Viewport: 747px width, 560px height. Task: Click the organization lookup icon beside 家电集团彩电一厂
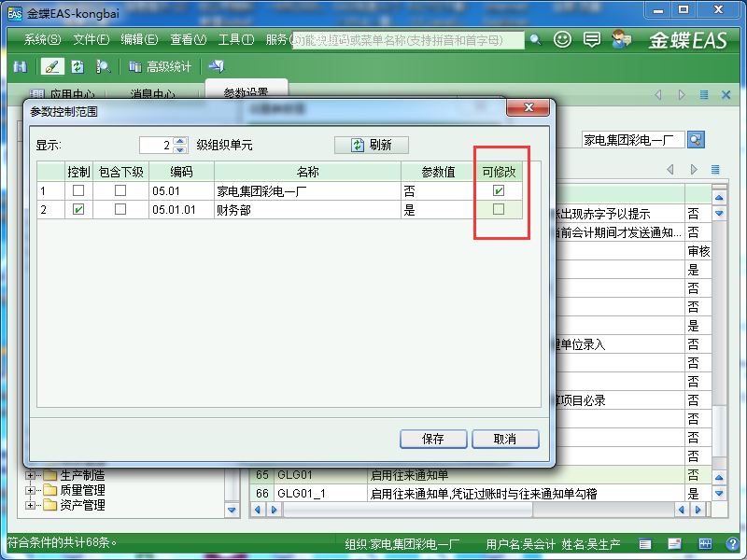click(x=696, y=139)
